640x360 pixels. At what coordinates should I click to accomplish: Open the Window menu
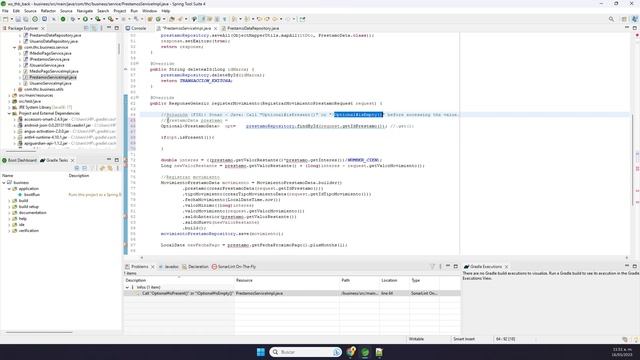tap(149, 11)
